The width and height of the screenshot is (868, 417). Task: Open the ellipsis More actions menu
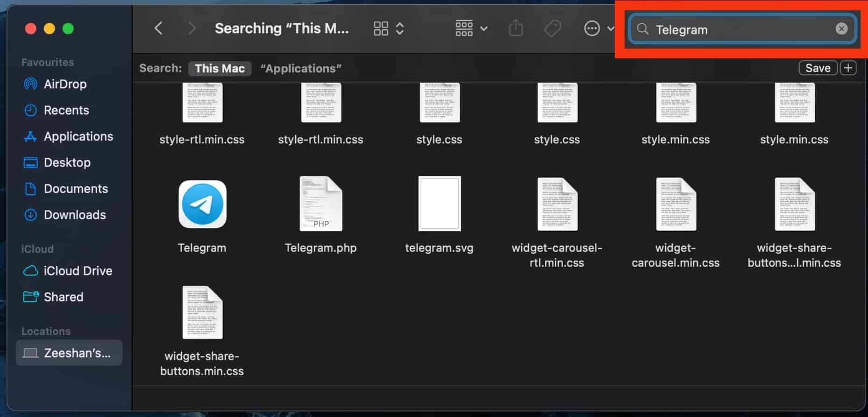coord(592,28)
